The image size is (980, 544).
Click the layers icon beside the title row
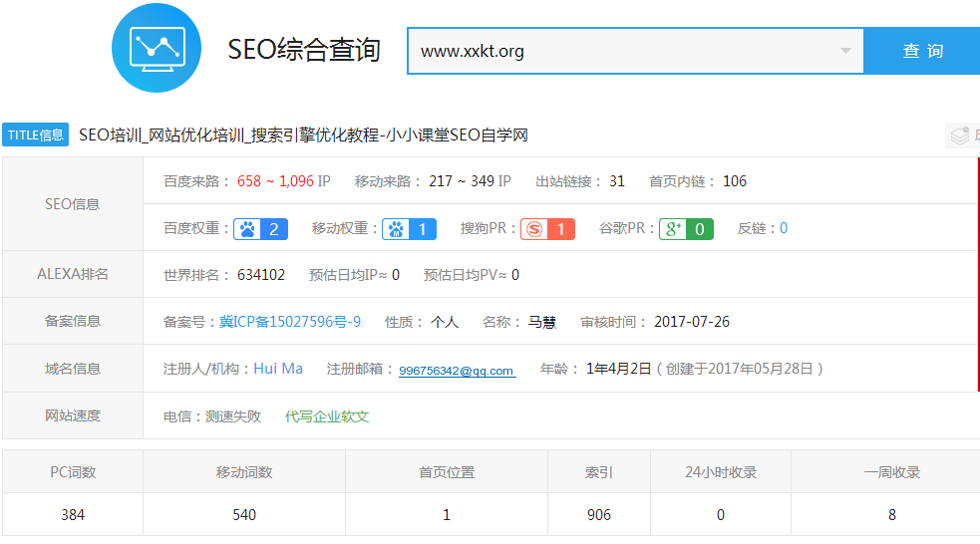pos(960,135)
